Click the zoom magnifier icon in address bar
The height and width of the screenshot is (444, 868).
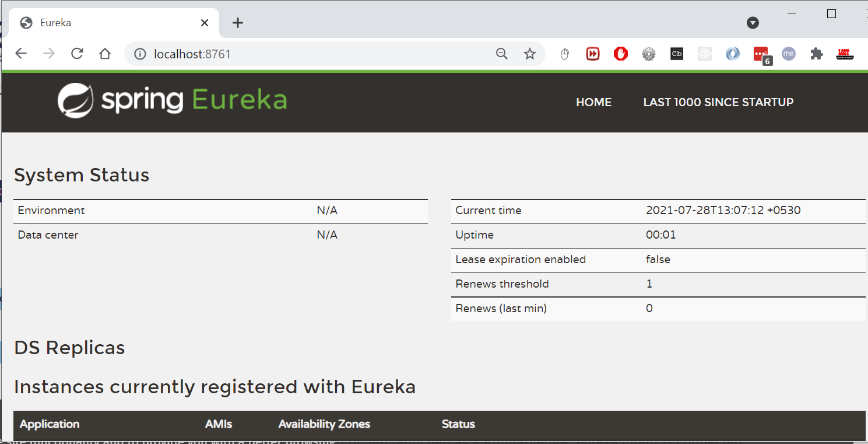point(501,54)
